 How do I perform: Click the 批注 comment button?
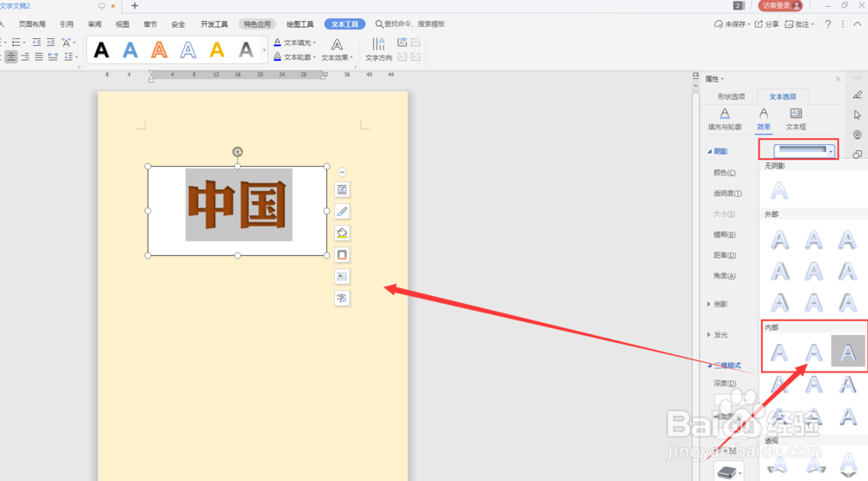click(799, 24)
